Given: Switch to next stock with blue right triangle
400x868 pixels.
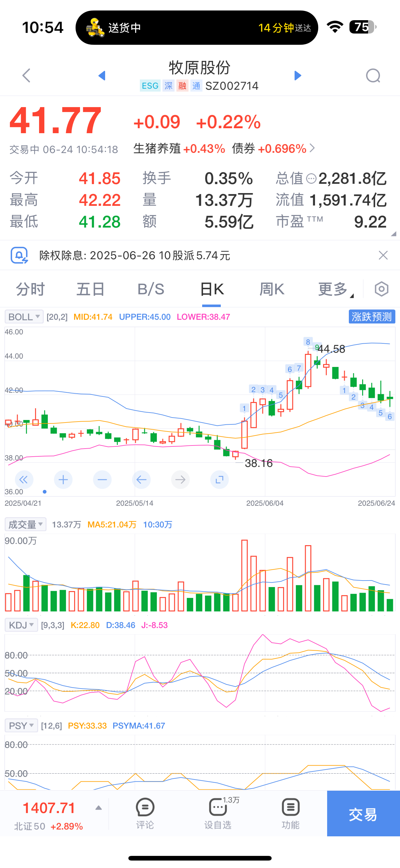Looking at the screenshot, I should [x=298, y=75].
